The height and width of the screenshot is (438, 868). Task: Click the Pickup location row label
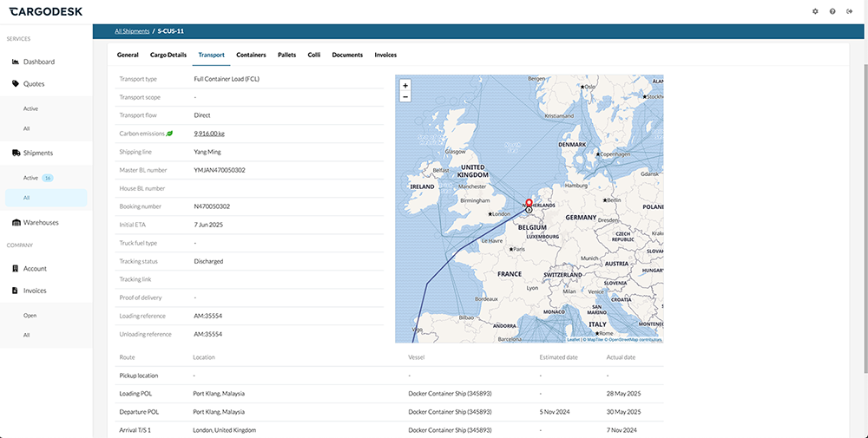click(x=139, y=376)
